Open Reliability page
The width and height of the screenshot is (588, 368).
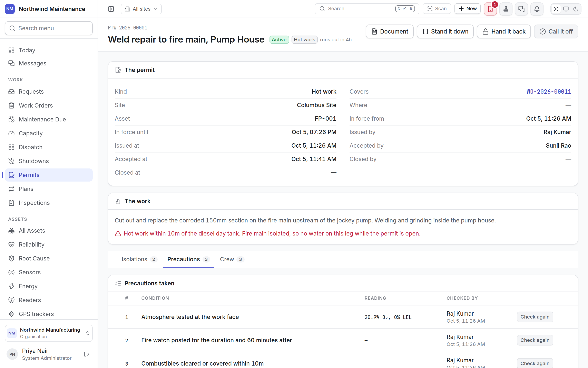[49, 245]
